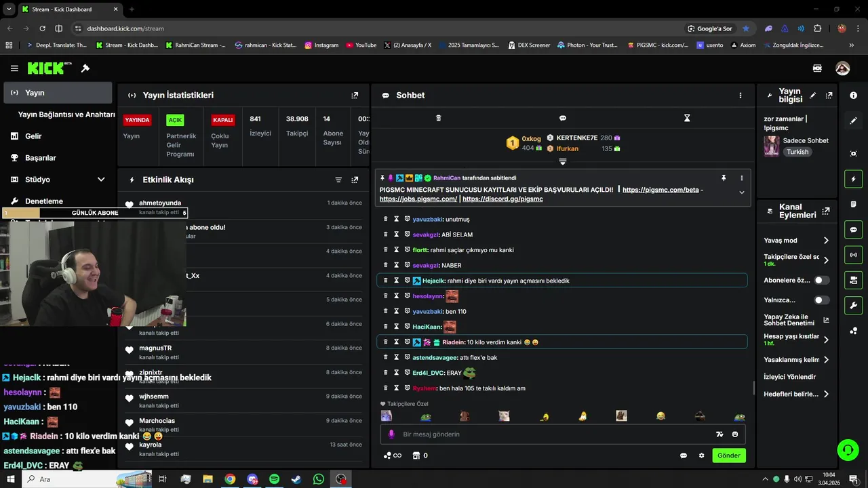Click the trash icon in the Sohbet toolbar
This screenshot has height=488, width=868.
point(438,118)
